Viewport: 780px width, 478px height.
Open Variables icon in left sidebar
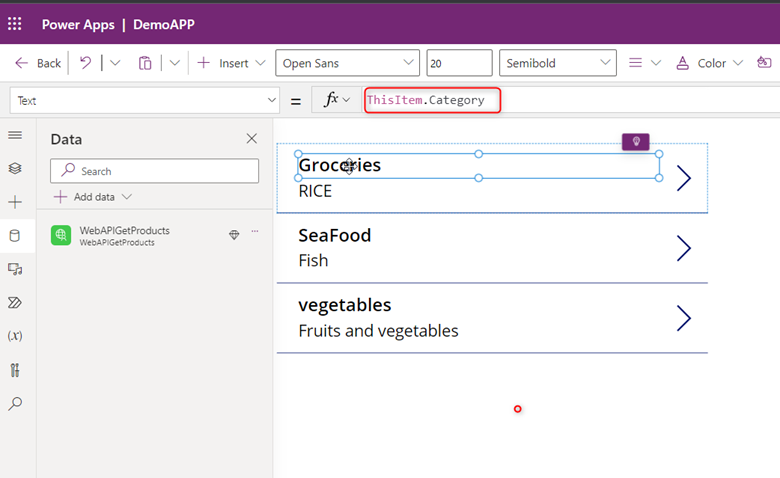point(14,336)
